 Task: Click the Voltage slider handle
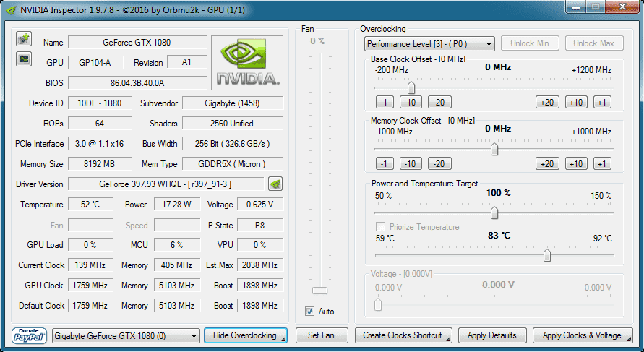coord(378,304)
